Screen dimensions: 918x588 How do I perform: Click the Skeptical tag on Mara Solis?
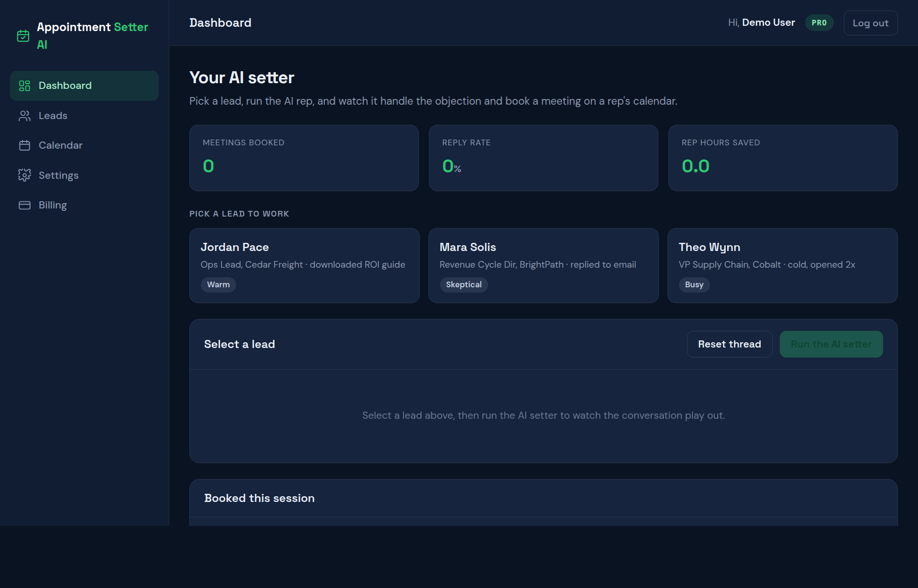(x=463, y=284)
